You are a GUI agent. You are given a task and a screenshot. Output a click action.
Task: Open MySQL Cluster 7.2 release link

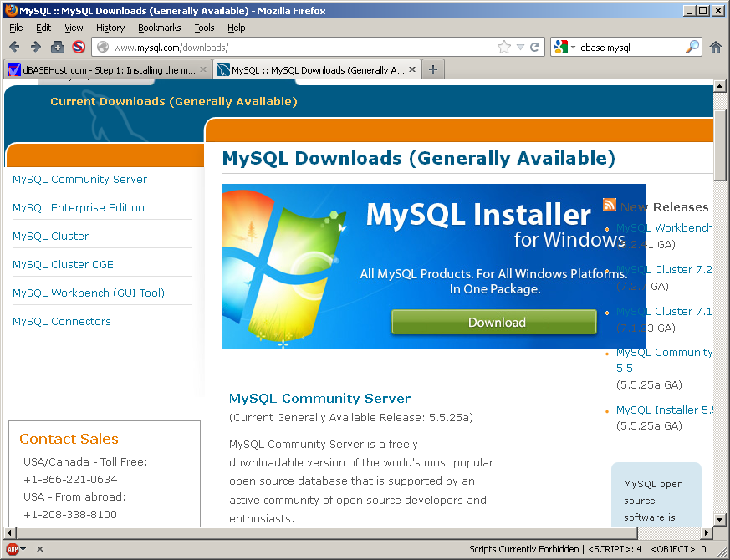[x=664, y=269]
